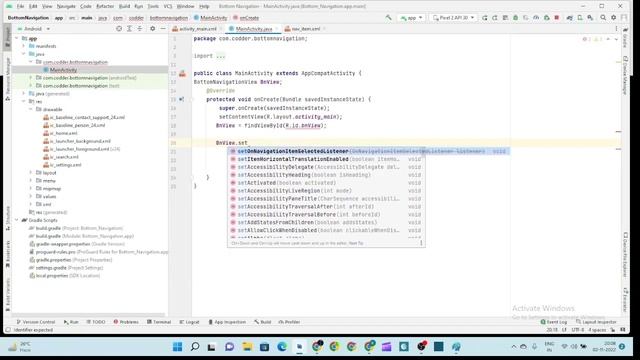Open the Logcat tool window
640x360 pixels.
point(189,322)
